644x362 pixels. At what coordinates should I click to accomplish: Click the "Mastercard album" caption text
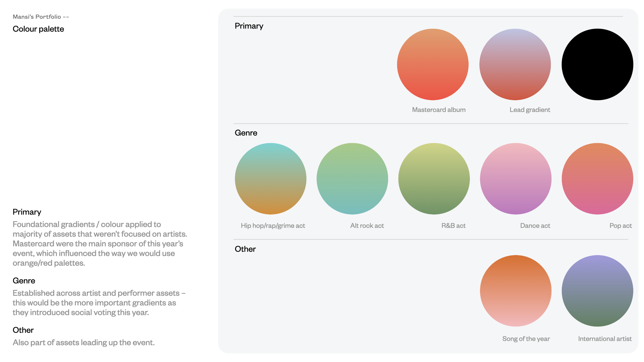click(x=439, y=110)
